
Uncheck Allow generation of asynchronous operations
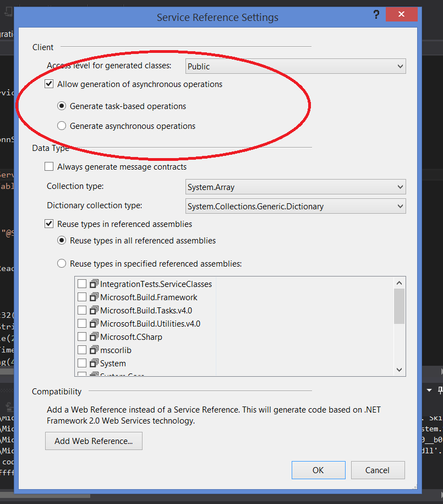50,84
